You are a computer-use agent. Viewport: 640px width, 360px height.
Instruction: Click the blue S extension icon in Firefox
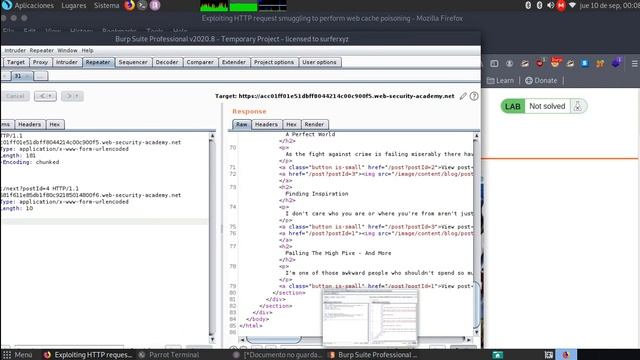[585, 63]
